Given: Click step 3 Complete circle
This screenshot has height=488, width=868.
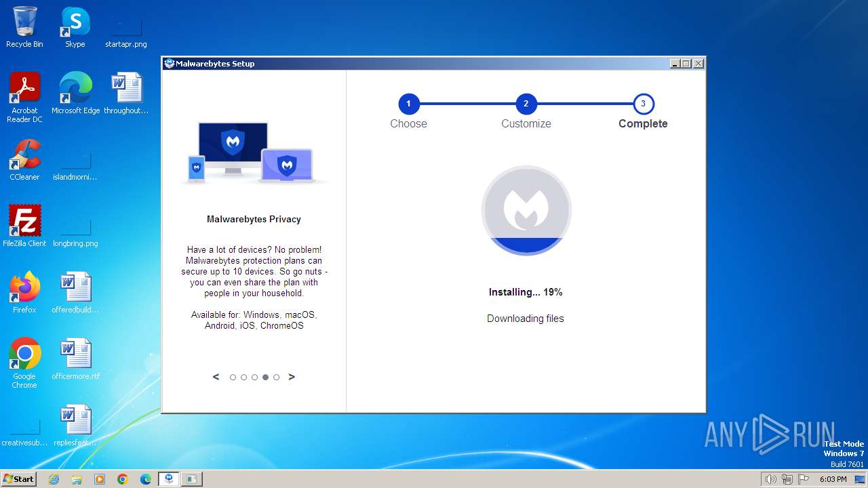Looking at the screenshot, I should 644,104.
